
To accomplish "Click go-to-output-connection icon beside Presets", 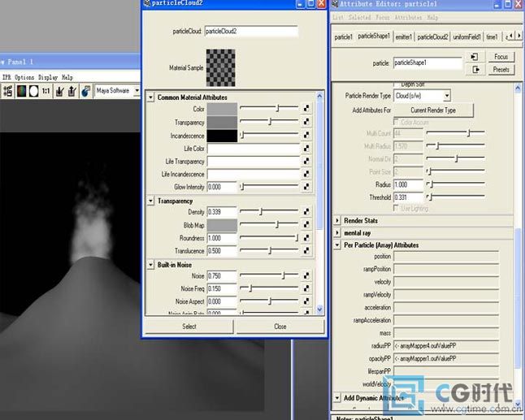I will coord(475,70).
